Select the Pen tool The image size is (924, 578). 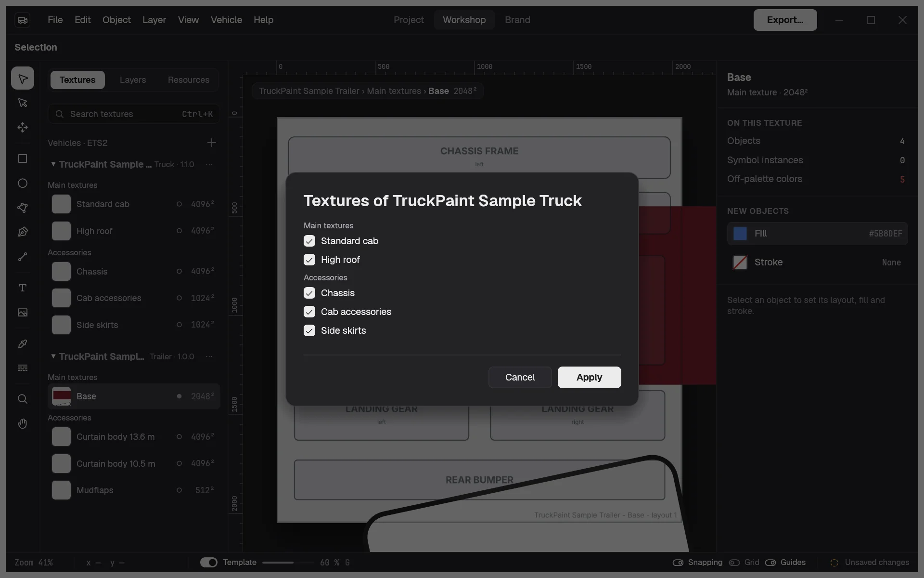click(23, 232)
